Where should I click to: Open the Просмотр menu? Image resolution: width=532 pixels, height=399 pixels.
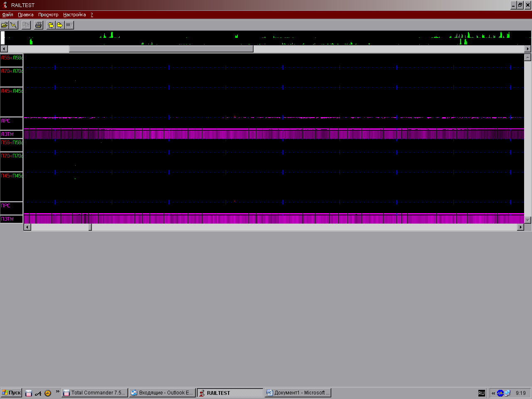point(48,15)
